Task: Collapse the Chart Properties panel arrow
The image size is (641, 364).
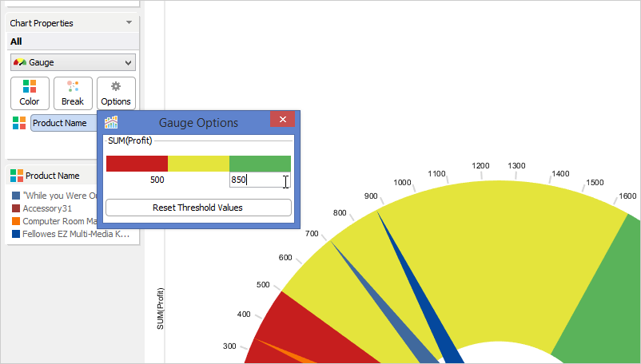Action: coord(129,22)
